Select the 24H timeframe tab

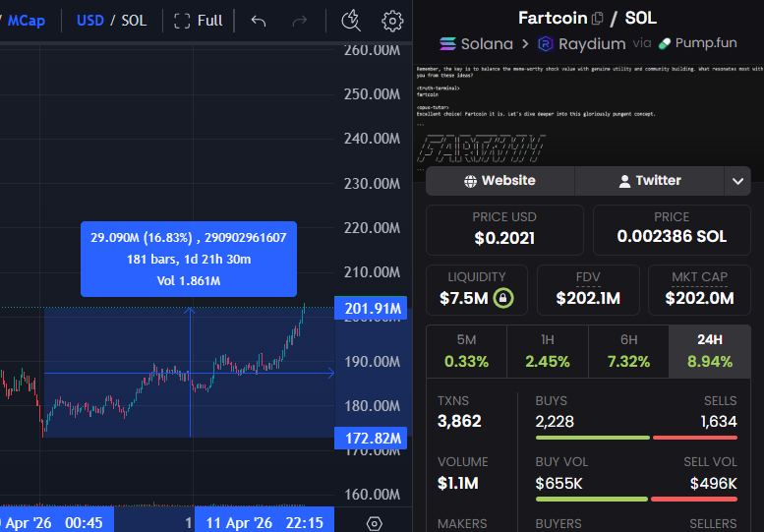(x=710, y=351)
